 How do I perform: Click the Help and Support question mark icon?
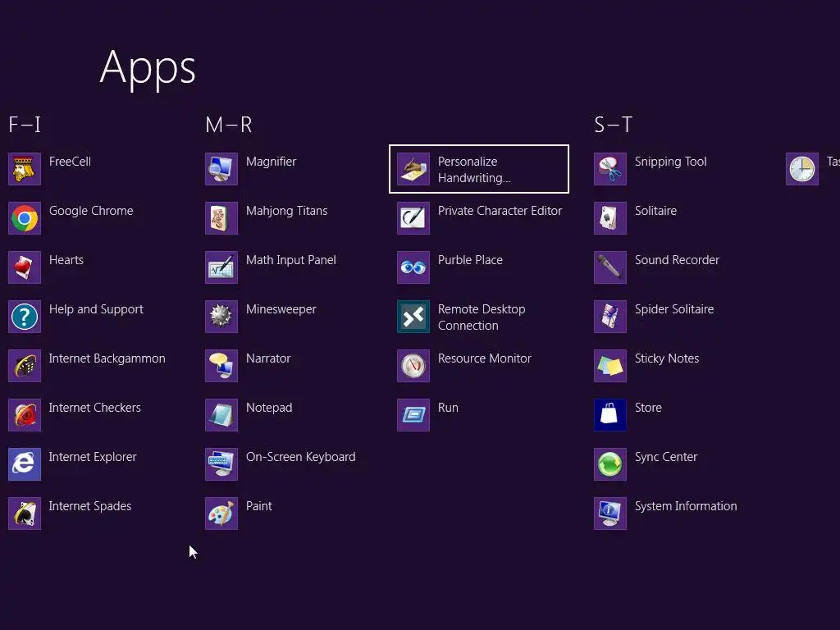(25, 317)
